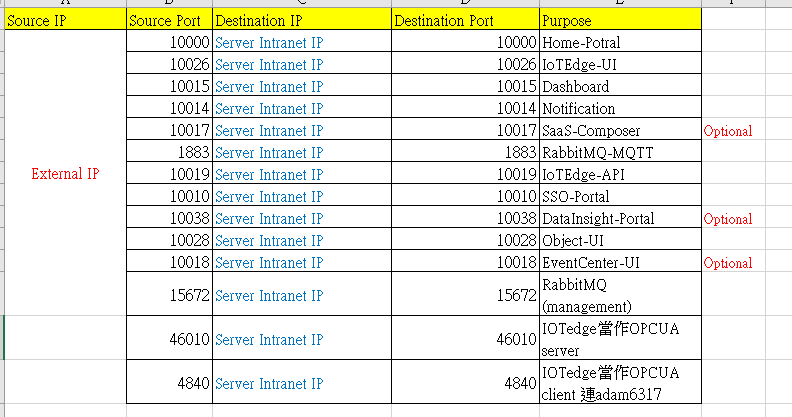Select the SaaS-Composer cell

click(620, 131)
